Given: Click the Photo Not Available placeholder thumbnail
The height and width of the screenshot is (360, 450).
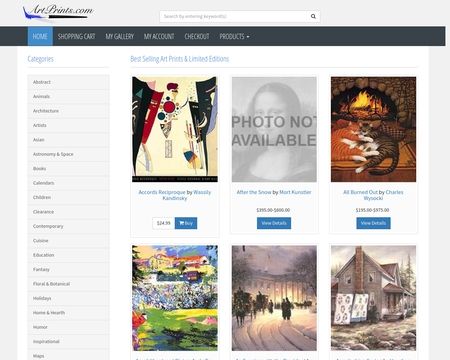Looking at the screenshot, I should [x=274, y=129].
